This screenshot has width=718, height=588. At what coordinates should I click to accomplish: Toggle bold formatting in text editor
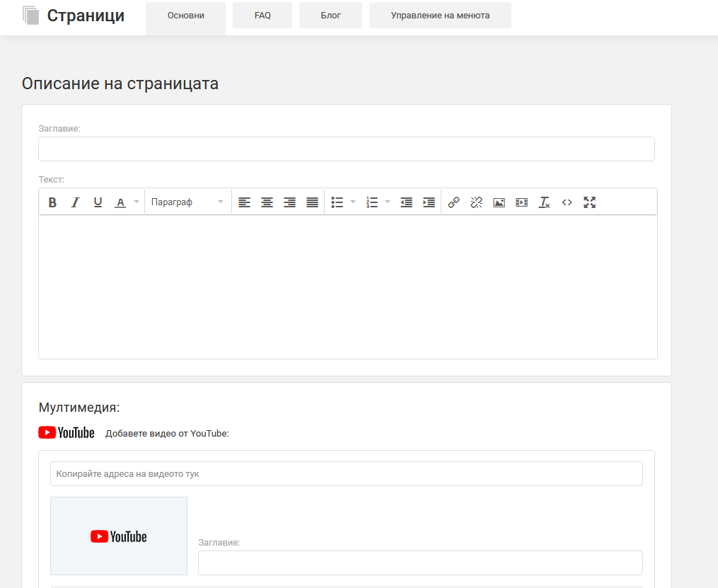tap(52, 202)
